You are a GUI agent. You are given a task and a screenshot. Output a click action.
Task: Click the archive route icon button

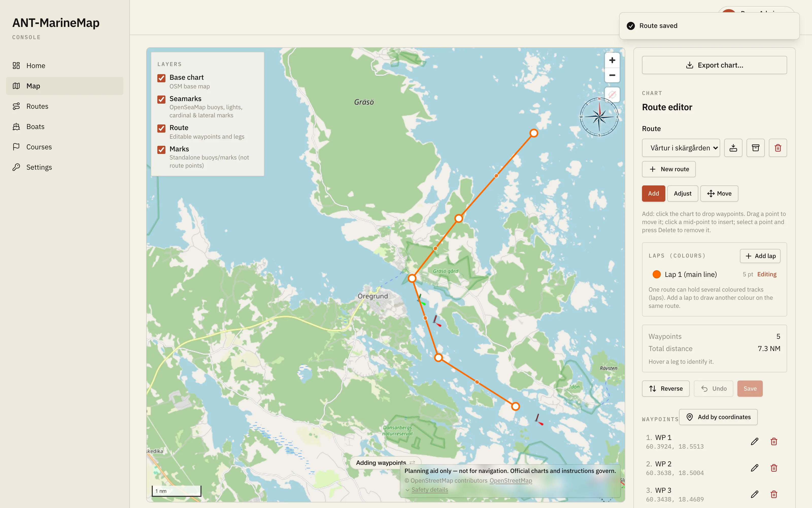756,148
